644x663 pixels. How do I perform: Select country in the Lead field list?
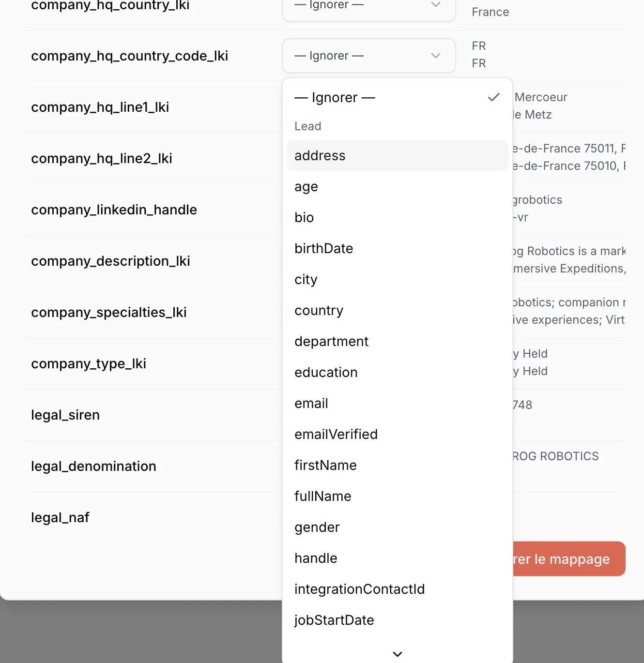[x=397, y=310]
